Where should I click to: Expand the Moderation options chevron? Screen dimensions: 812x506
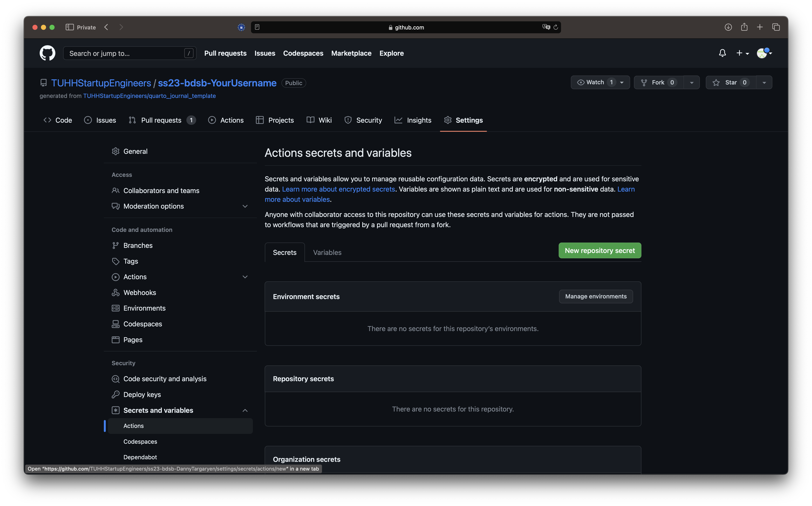coord(245,206)
